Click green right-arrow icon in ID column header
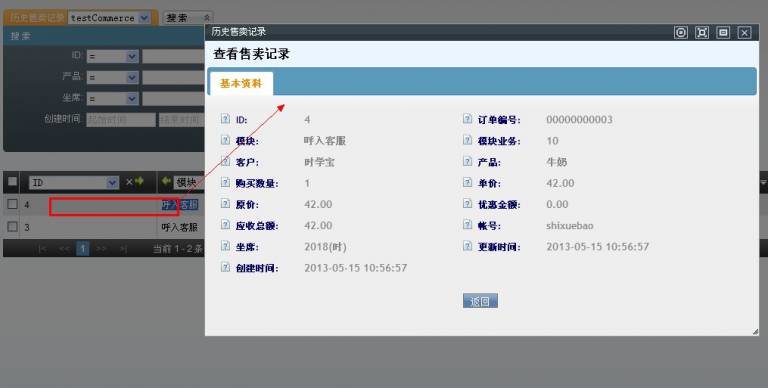768x388 pixels. [140, 181]
